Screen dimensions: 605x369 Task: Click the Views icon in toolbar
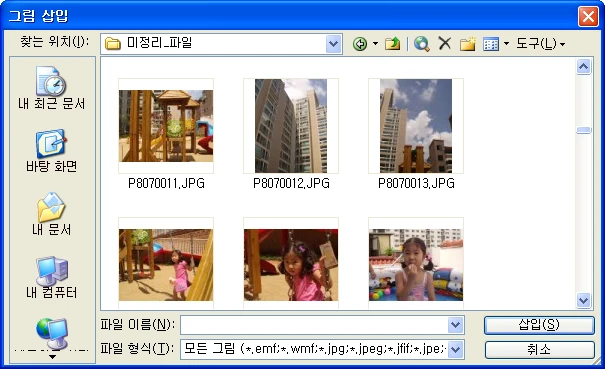491,44
